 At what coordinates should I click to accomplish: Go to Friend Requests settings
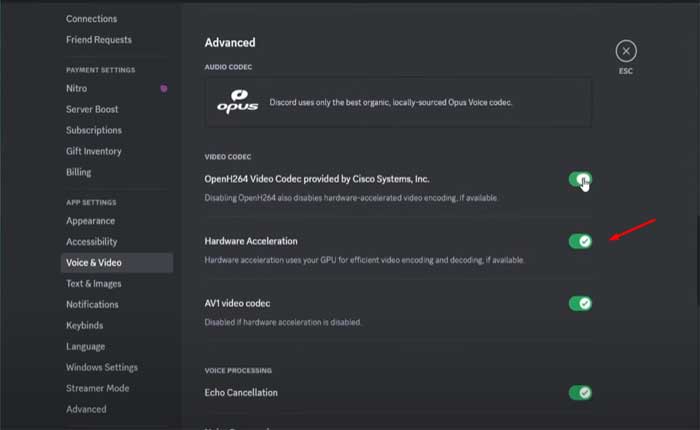point(98,40)
